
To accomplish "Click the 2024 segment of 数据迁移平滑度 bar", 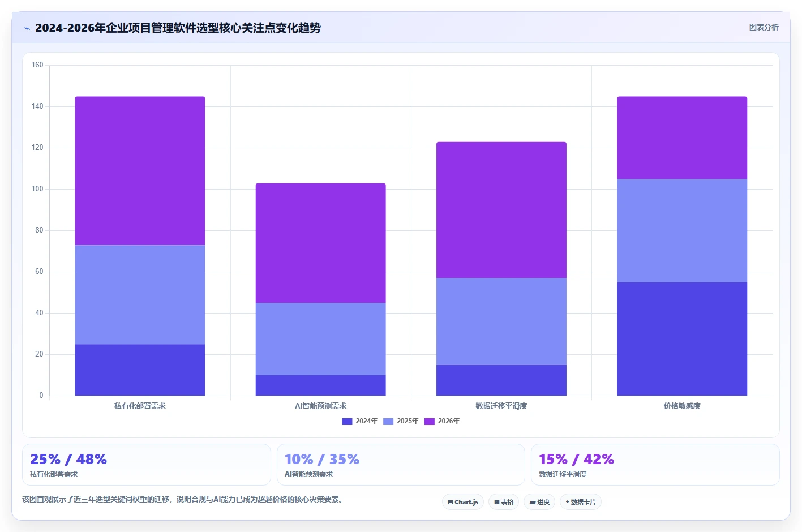I will click(x=501, y=380).
